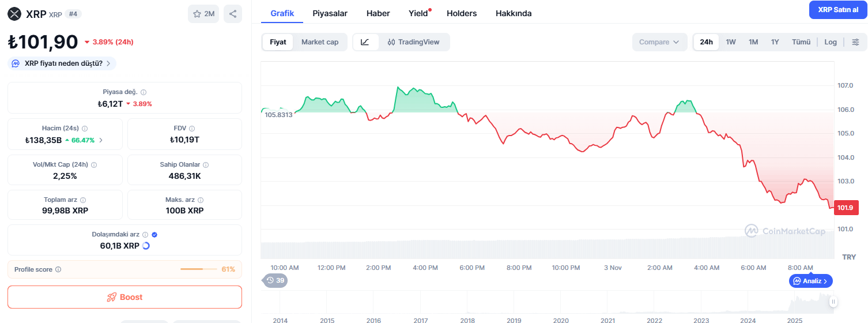This screenshot has height=323, width=868.
Task: Click the pause handle on the range slider
Action: point(833,302)
